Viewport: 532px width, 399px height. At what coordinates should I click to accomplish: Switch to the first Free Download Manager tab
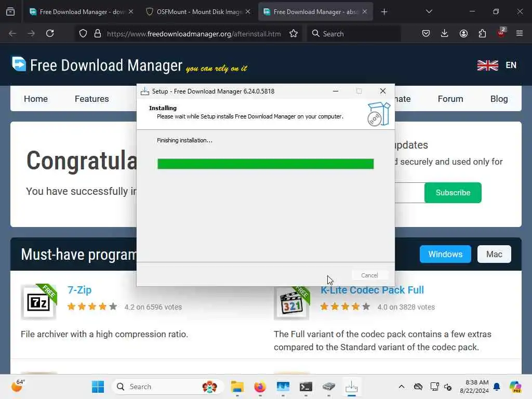click(x=82, y=11)
